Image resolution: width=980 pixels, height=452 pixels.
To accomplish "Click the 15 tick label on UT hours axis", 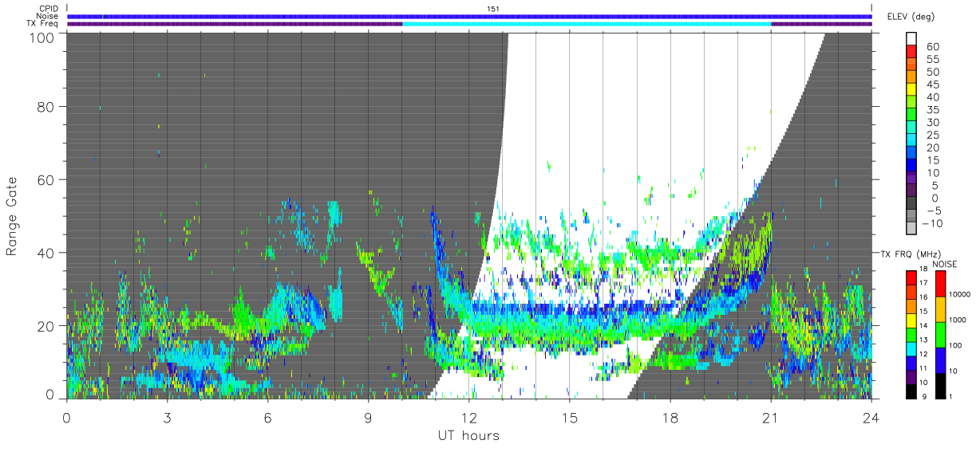I will coord(570,418).
